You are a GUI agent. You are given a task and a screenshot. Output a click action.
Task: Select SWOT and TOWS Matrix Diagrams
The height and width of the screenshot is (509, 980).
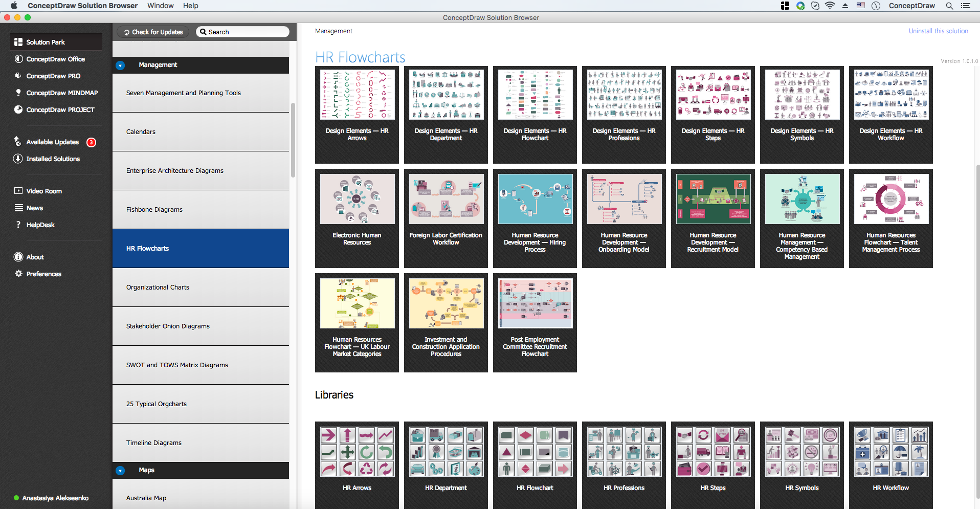pyautogui.click(x=201, y=365)
